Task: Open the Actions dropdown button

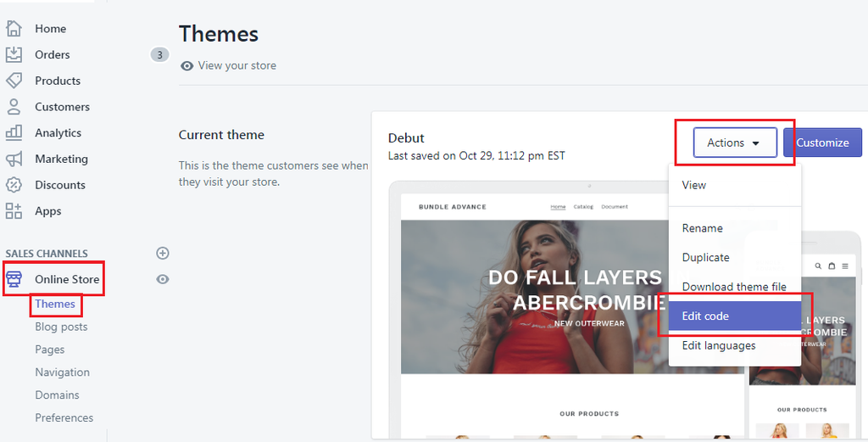Action: point(735,143)
